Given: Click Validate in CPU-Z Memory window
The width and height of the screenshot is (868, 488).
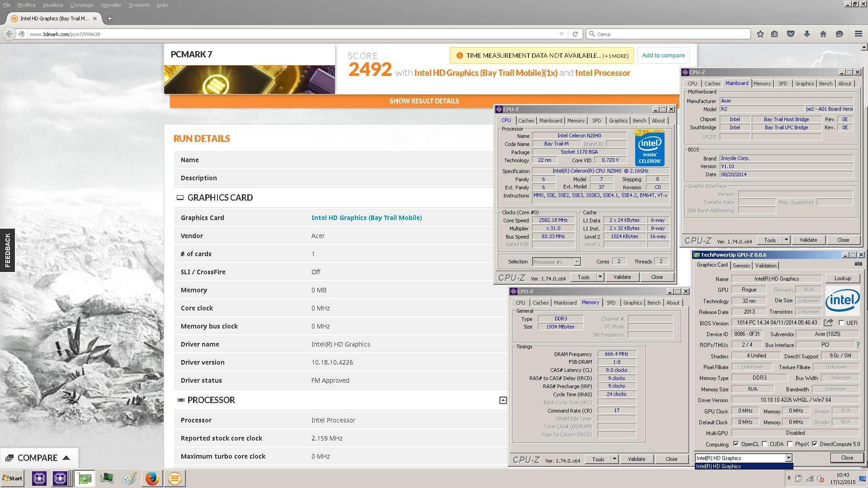Looking at the screenshot, I should point(636,459).
